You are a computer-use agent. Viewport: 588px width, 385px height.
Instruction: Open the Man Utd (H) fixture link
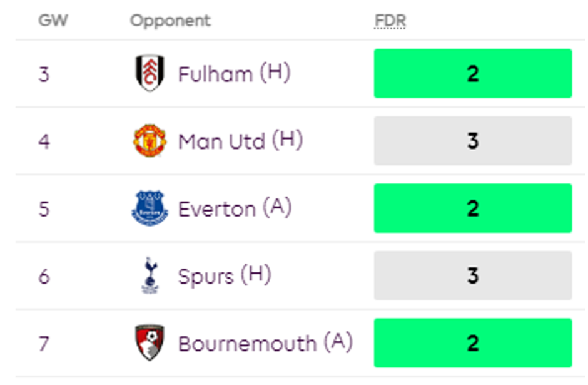[240, 141]
